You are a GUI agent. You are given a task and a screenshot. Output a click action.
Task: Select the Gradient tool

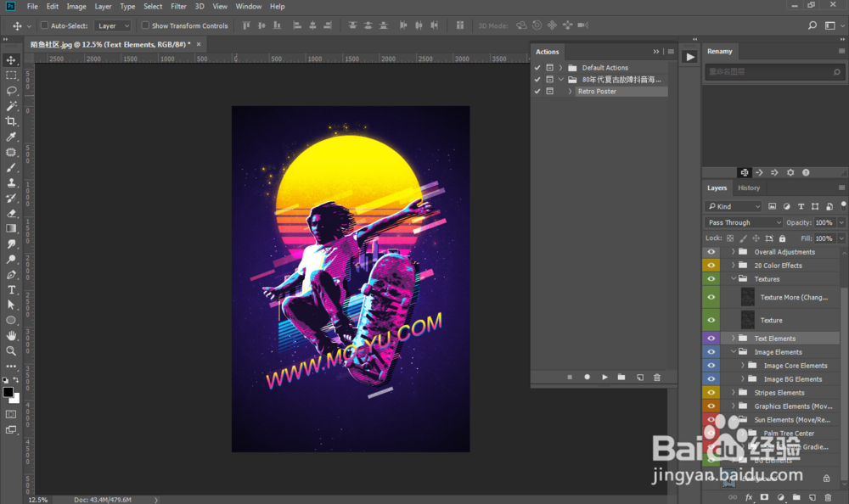[11, 228]
